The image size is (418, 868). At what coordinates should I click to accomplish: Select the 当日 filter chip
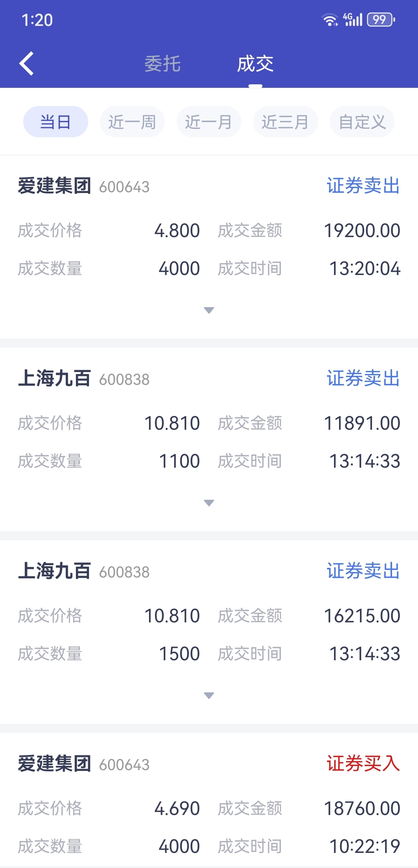(x=56, y=122)
